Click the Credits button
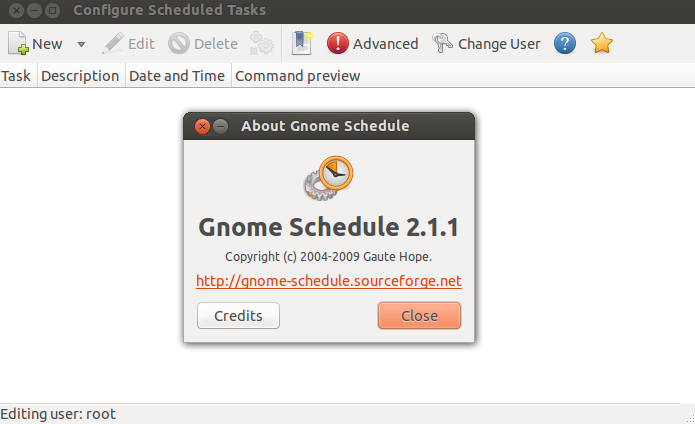The image size is (695, 424). pos(238,315)
